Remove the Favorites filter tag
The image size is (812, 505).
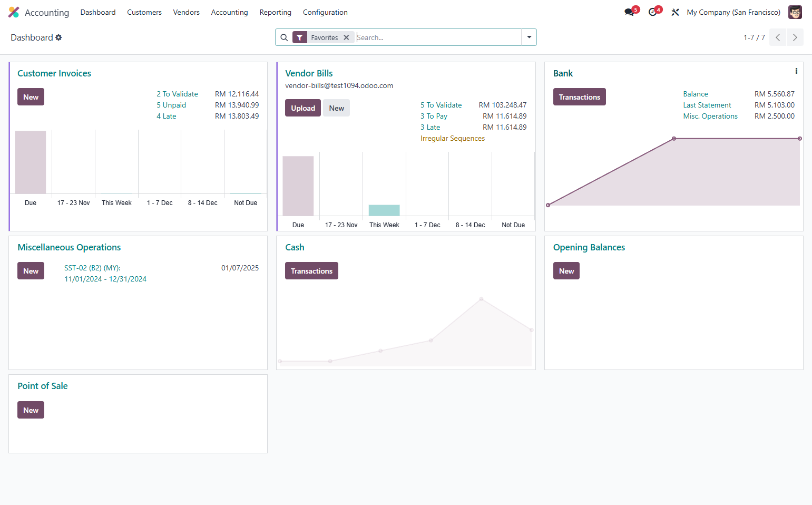point(346,37)
